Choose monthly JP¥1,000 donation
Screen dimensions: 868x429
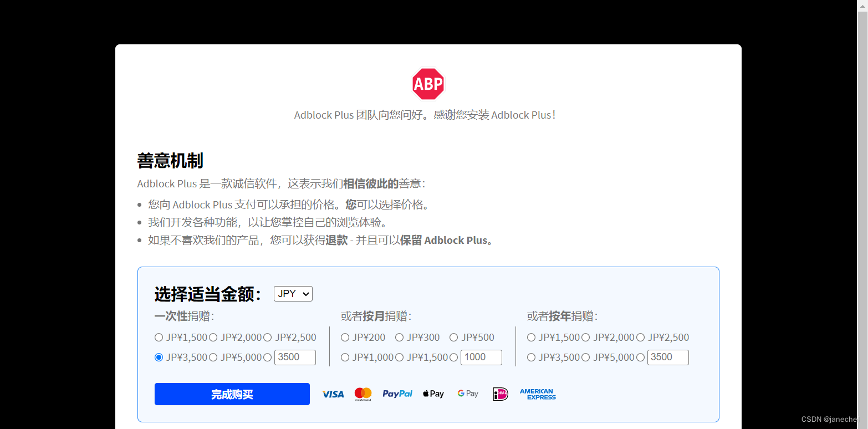345,357
